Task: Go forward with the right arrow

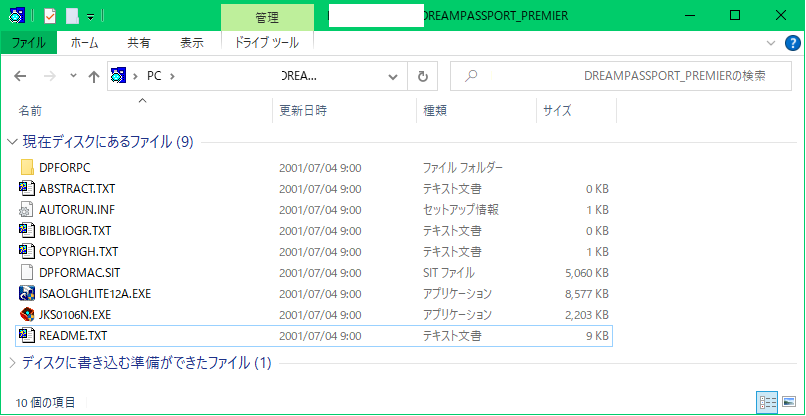Action: tap(50, 77)
